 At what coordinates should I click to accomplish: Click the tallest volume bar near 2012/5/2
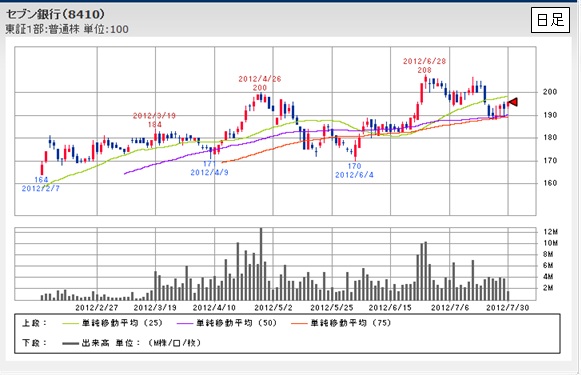pos(261,264)
